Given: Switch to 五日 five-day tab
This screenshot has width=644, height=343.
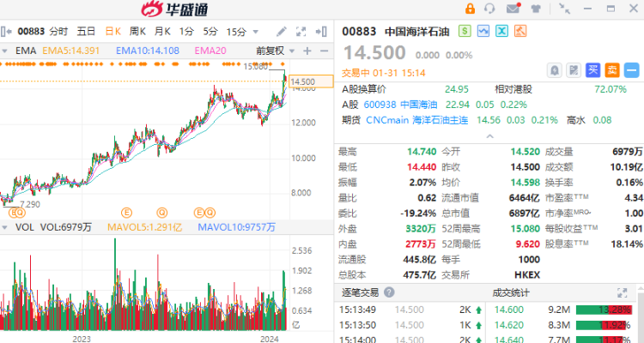Looking at the screenshot, I should pyautogui.click(x=86, y=31).
